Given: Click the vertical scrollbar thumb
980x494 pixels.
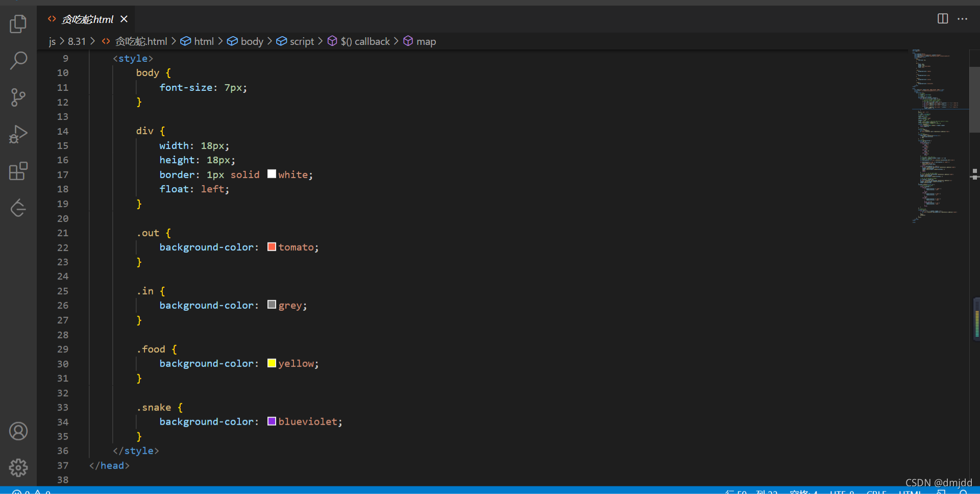Looking at the screenshot, I should 974,100.
